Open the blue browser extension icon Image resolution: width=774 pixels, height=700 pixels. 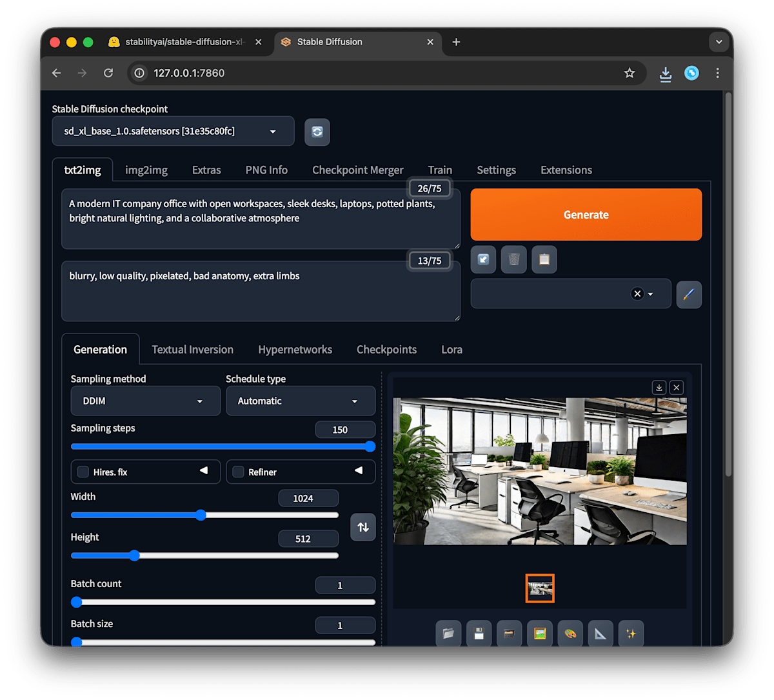[x=691, y=73]
